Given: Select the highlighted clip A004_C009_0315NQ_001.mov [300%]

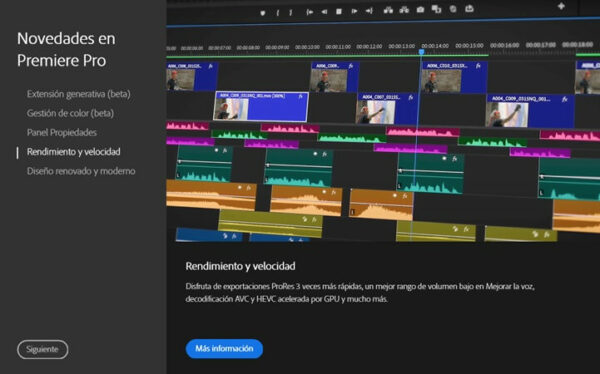Looking at the screenshot, I should [x=261, y=106].
